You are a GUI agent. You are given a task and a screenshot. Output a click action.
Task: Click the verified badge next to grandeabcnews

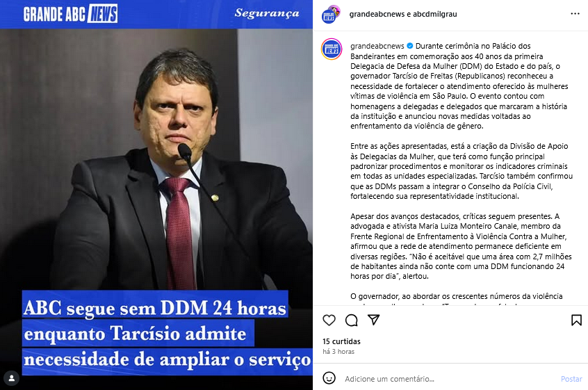[x=410, y=46]
